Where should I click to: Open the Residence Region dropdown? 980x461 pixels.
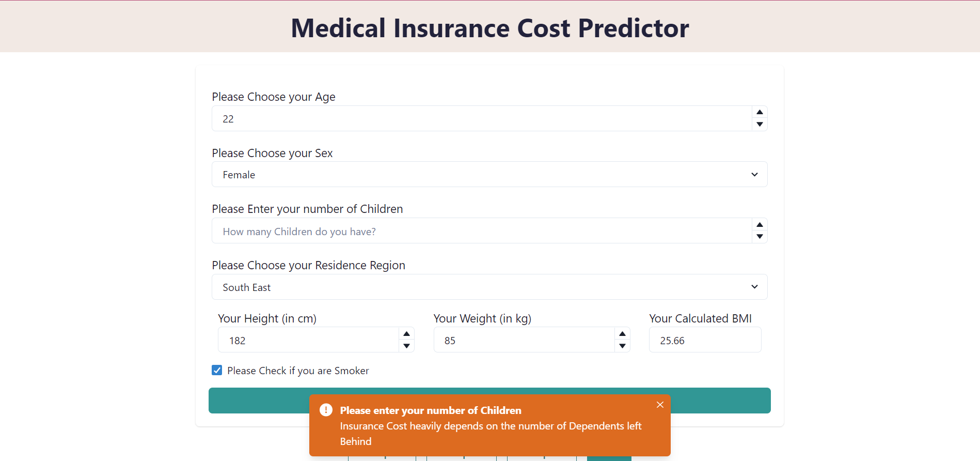pyautogui.click(x=489, y=287)
